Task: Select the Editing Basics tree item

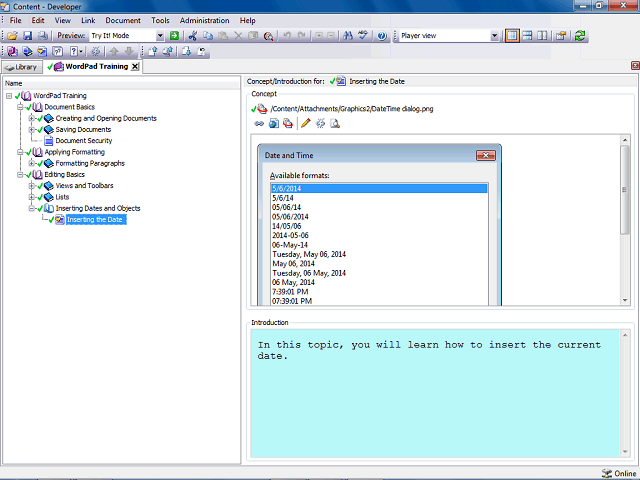Action: point(64,174)
